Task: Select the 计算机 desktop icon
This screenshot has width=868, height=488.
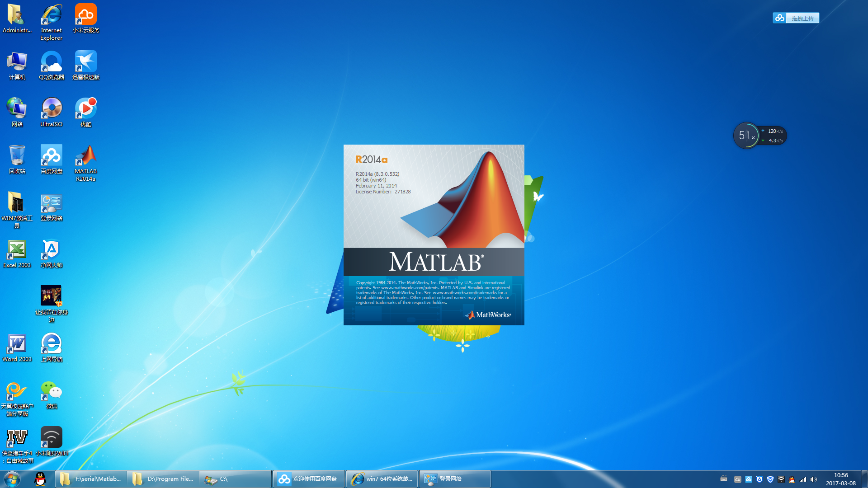Action: (17, 66)
